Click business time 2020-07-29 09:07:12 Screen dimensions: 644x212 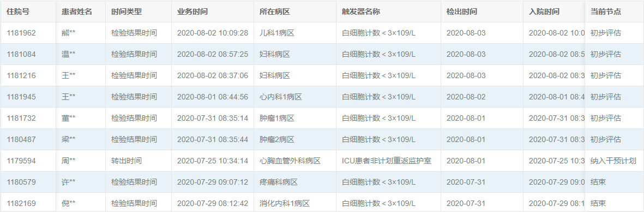[x=212, y=182]
